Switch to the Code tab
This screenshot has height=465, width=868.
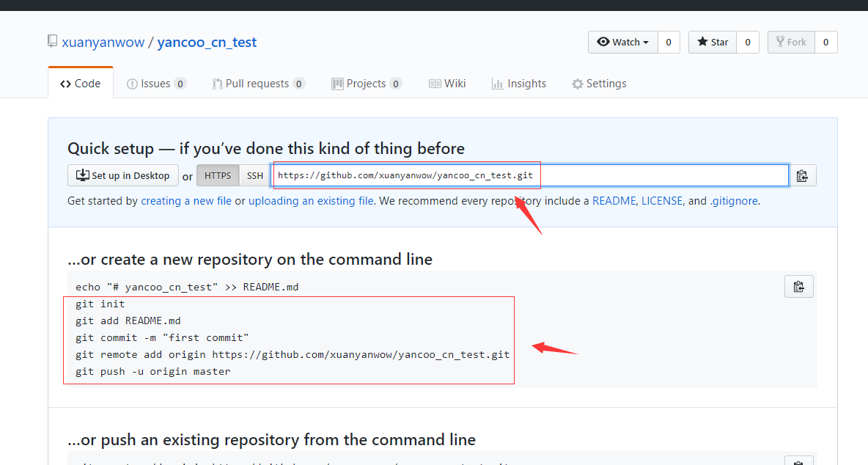[x=81, y=84]
